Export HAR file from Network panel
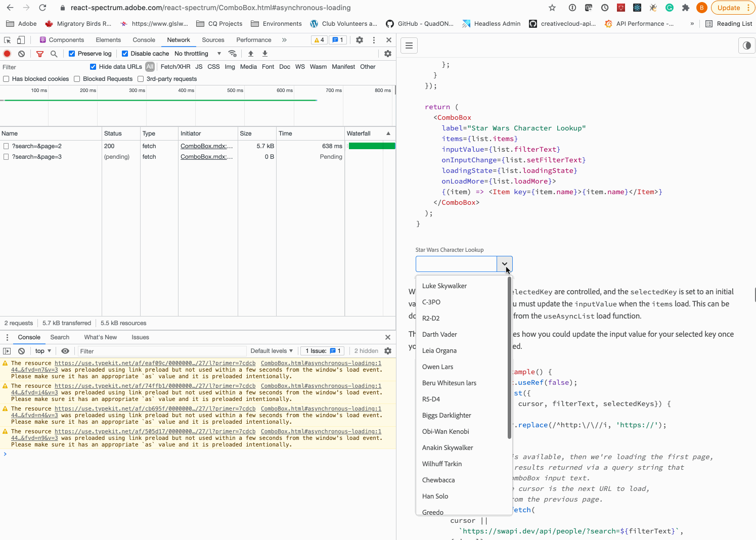 264,53
